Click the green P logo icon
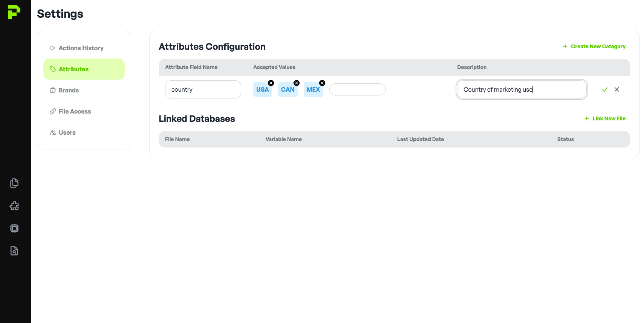The width and height of the screenshot is (644, 323). click(14, 12)
